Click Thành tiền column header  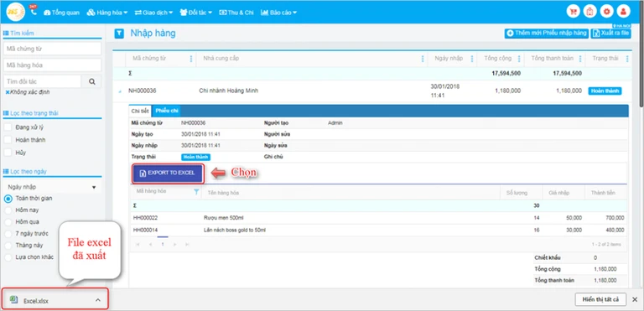coord(603,192)
